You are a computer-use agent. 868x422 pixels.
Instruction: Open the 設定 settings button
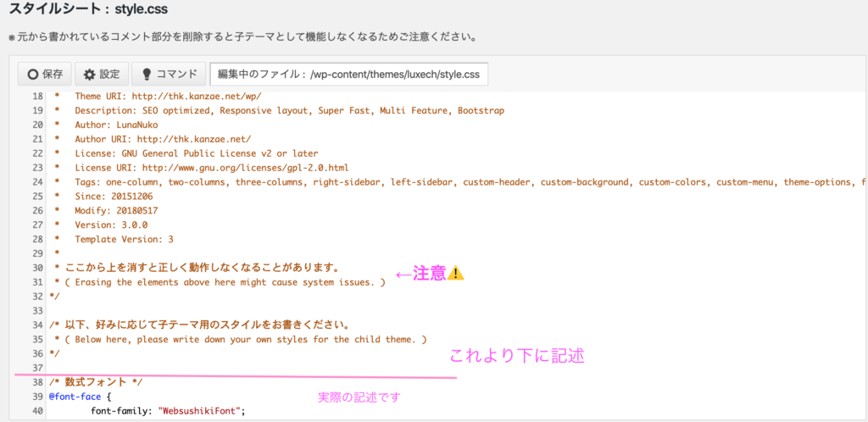pyautogui.click(x=102, y=74)
